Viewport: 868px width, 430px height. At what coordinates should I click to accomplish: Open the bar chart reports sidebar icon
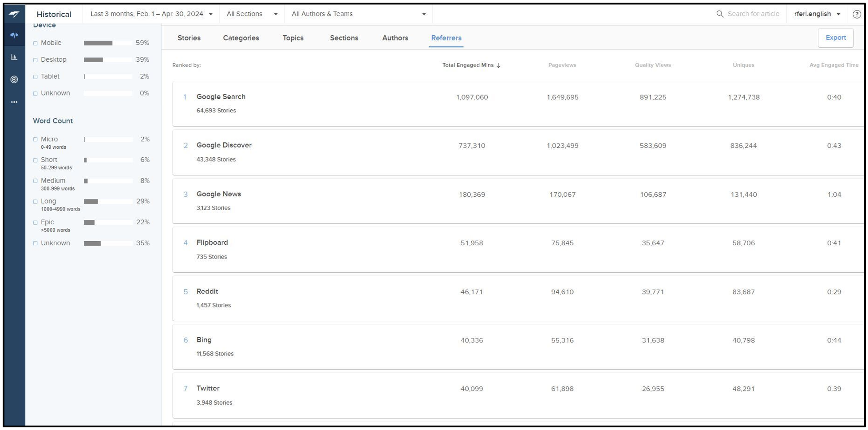point(14,57)
